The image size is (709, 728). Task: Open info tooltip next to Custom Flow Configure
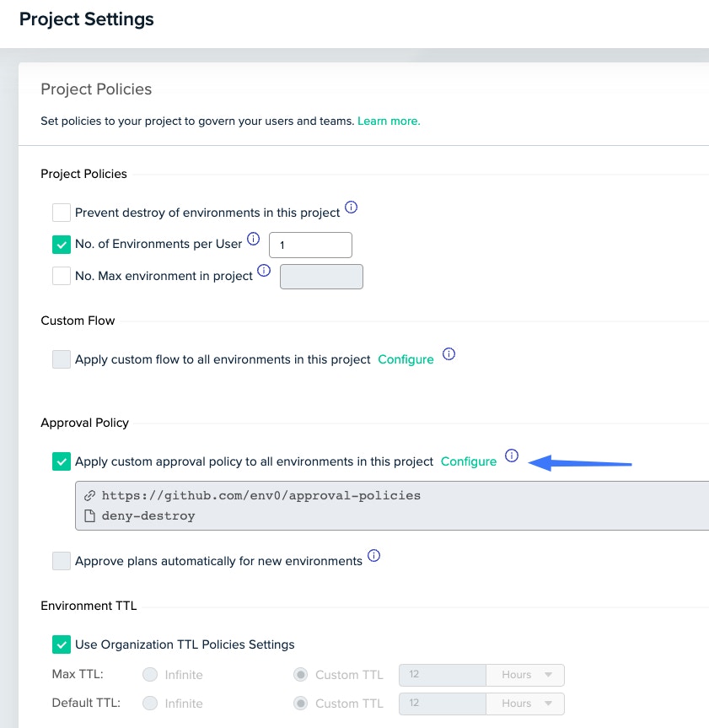pos(448,353)
